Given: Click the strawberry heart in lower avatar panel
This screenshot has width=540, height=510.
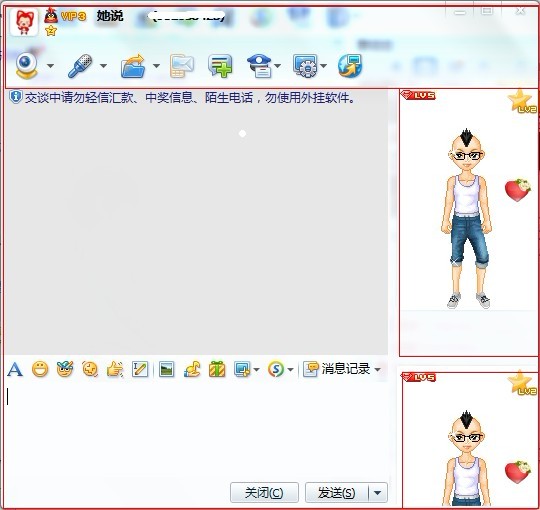Looking at the screenshot, I should [518, 472].
